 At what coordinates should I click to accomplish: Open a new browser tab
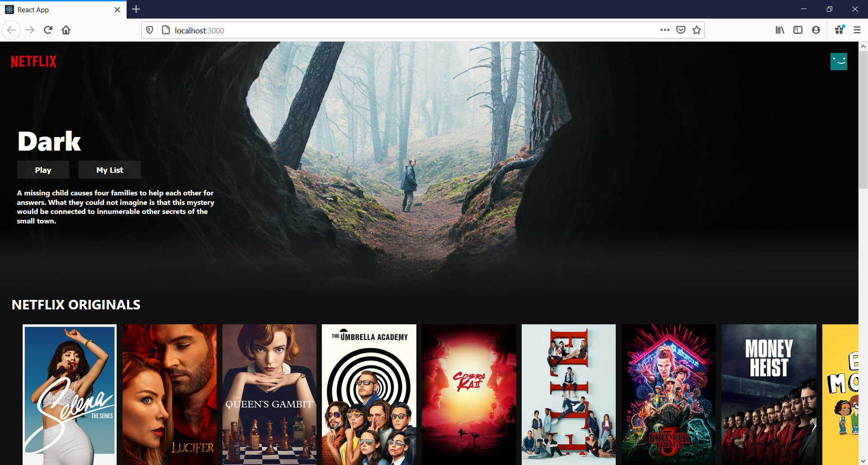click(136, 9)
